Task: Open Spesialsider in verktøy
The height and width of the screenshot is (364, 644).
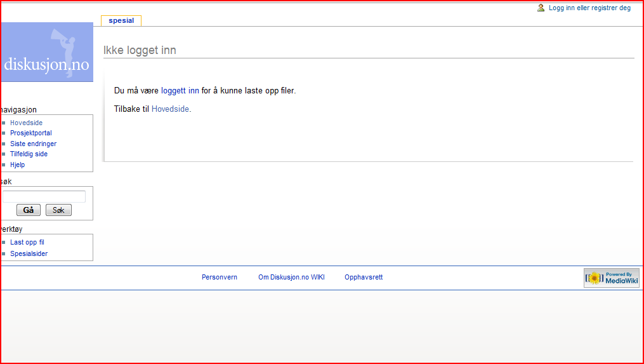Action: click(29, 253)
